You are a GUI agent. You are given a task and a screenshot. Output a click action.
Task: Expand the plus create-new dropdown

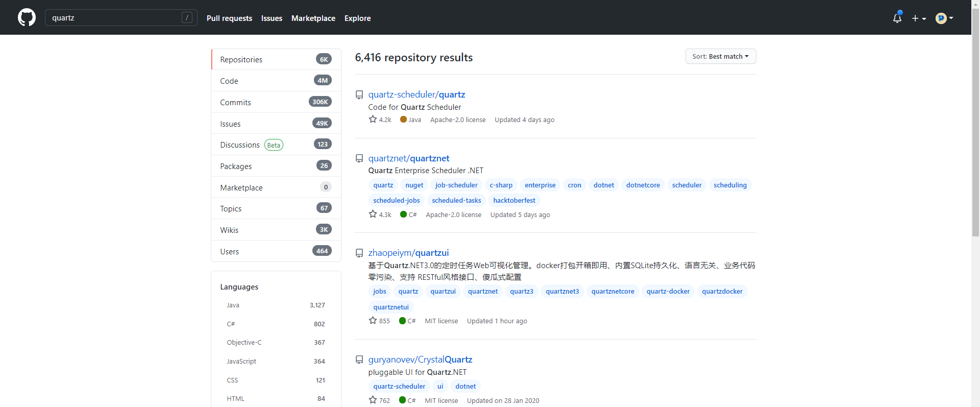(919, 18)
